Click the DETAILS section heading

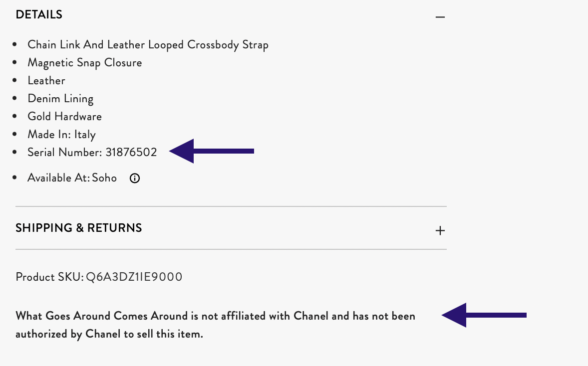39,14
